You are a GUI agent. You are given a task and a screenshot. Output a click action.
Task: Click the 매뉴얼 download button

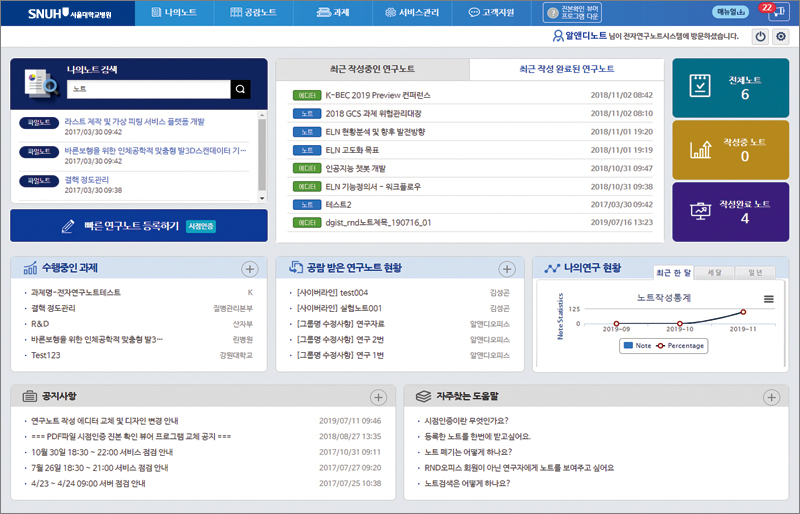pyautogui.click(x=731, y=12)
